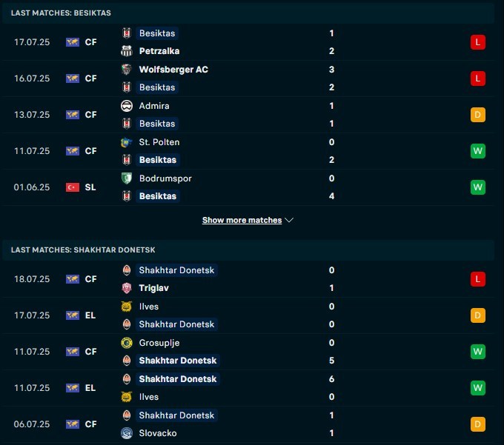Click the Admira club crest icon

coord(126,106)
